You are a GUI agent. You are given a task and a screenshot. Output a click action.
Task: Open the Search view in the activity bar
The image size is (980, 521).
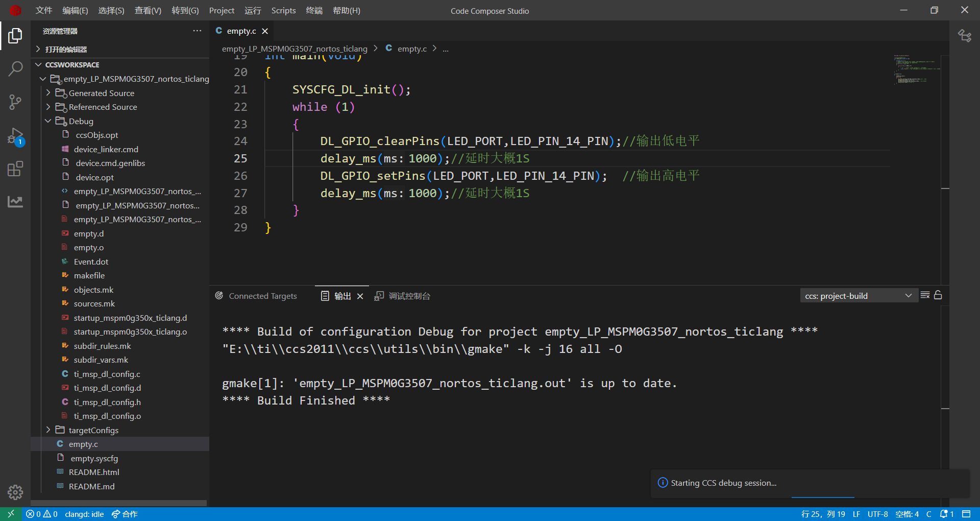[x=15, y=68]
